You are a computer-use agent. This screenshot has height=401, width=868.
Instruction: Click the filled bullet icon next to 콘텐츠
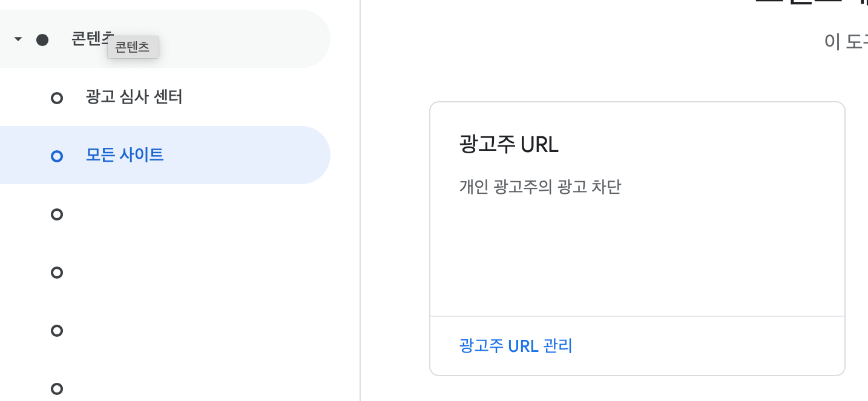(42, 39)
